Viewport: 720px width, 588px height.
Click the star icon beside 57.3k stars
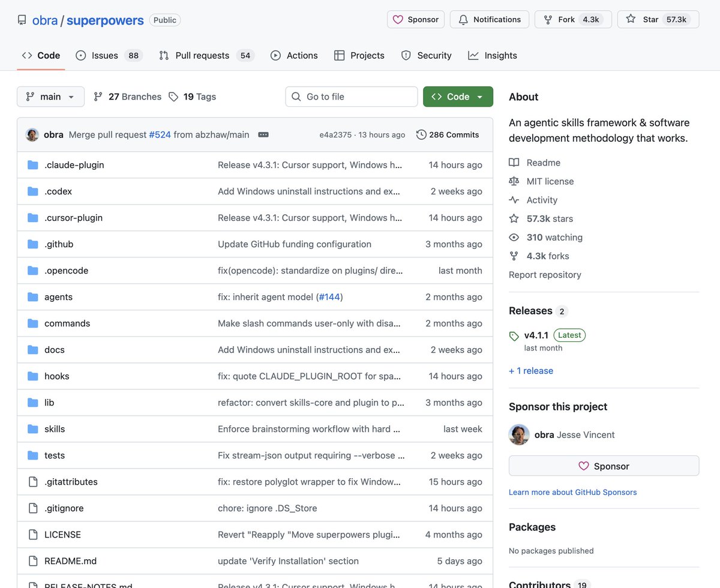click(x=514, y=218)
